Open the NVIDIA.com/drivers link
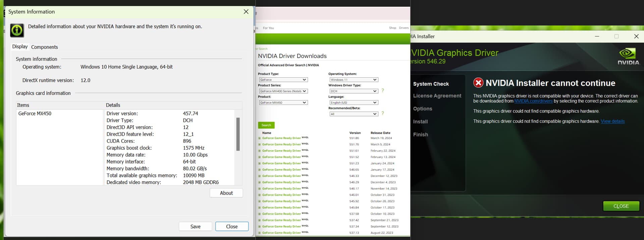This screenshot has width=644, height=240. point(533,101)
